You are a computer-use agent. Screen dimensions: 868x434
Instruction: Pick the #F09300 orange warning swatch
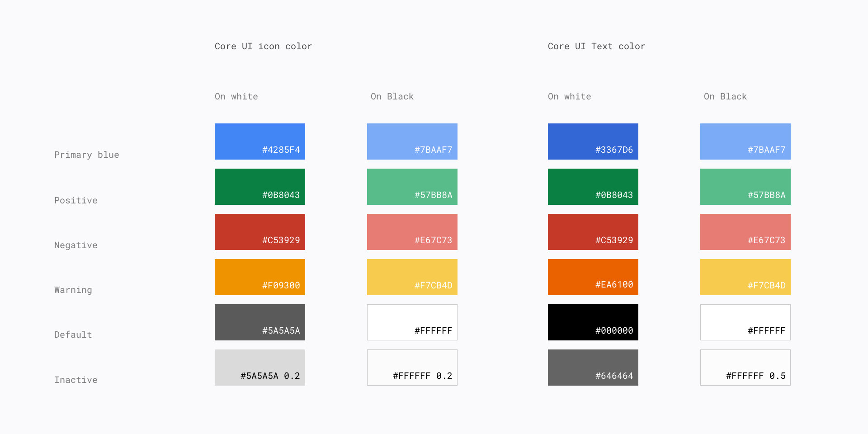260,277
